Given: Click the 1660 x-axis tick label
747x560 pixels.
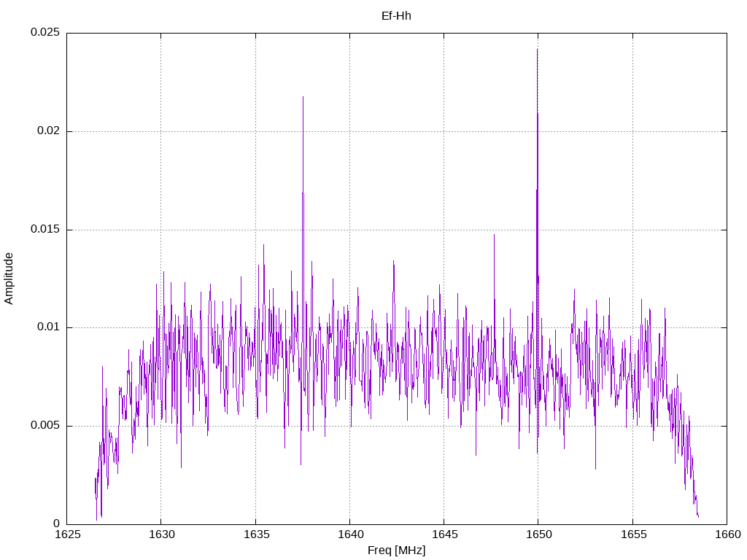Looking at the screenshot, I should tap(727, 534).
